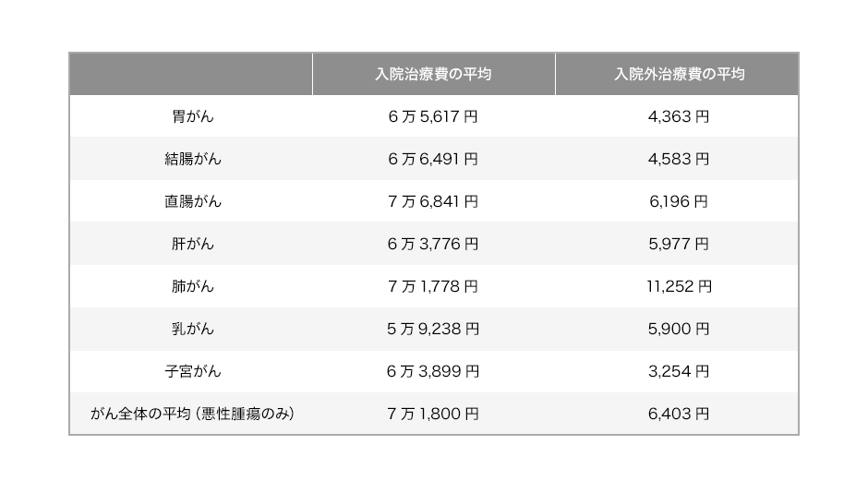Select the 直腸がん row label
This screenshot has height=493, width=868.
click(x=193, y=201)
